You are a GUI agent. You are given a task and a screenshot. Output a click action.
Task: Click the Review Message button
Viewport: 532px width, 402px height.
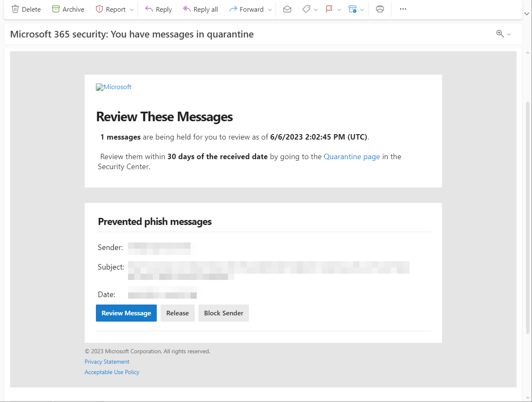tap(126, 313)
